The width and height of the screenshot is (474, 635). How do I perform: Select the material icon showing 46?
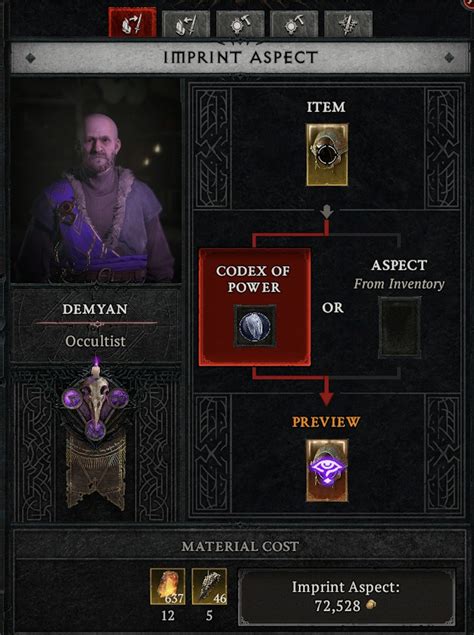(x=209, y=586)
